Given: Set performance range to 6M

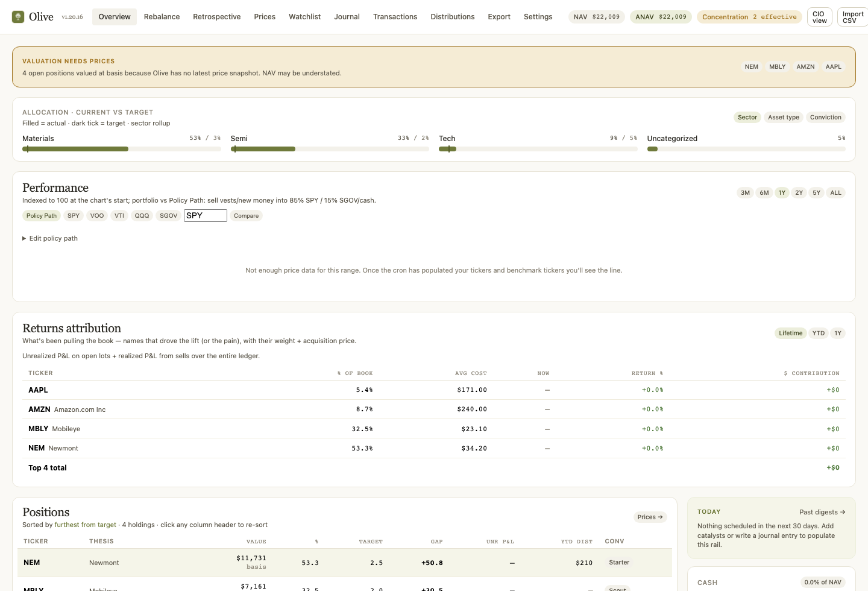Looking at the screenshot, I should [764, 193].
